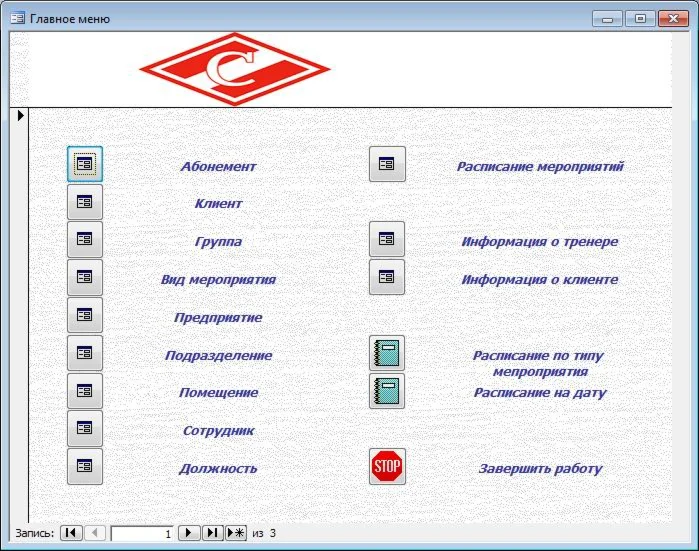
Task: Click the Вид мероприятия label
Action: [218, 280]
